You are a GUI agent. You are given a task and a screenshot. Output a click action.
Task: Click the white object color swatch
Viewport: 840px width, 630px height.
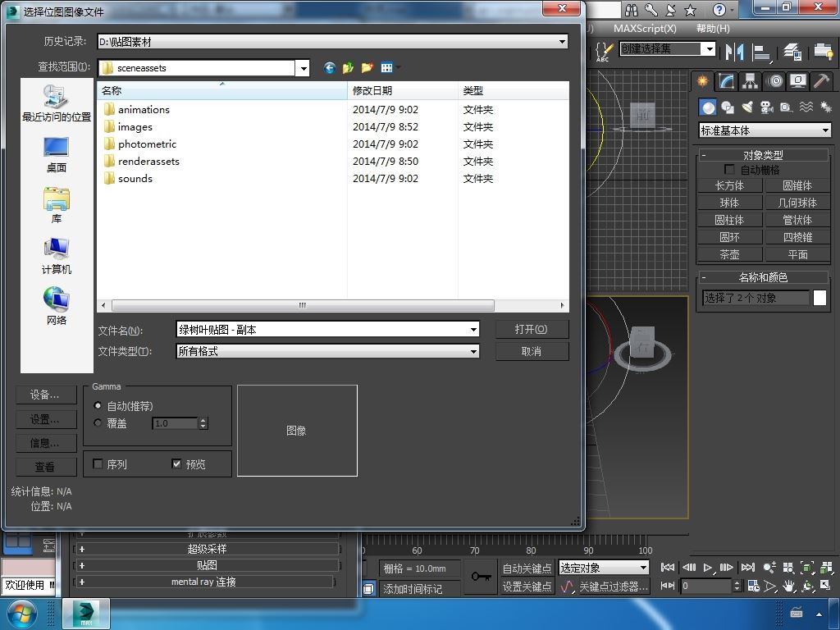pyautogui.click(x=819, y=298)
